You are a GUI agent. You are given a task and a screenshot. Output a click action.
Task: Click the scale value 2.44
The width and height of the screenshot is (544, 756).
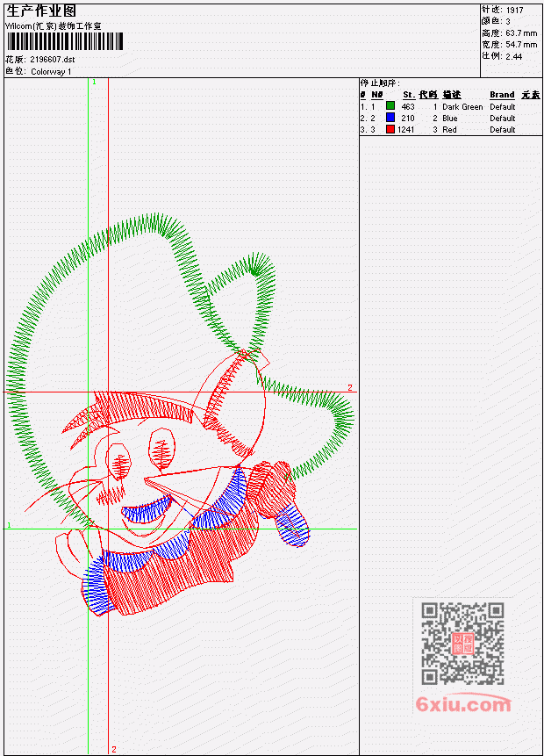point(513,56)
